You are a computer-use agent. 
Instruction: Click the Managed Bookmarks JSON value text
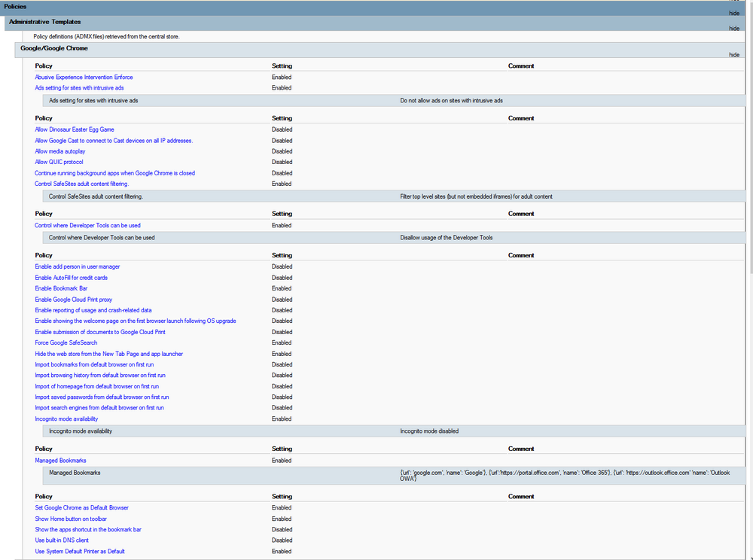(565, 476)
